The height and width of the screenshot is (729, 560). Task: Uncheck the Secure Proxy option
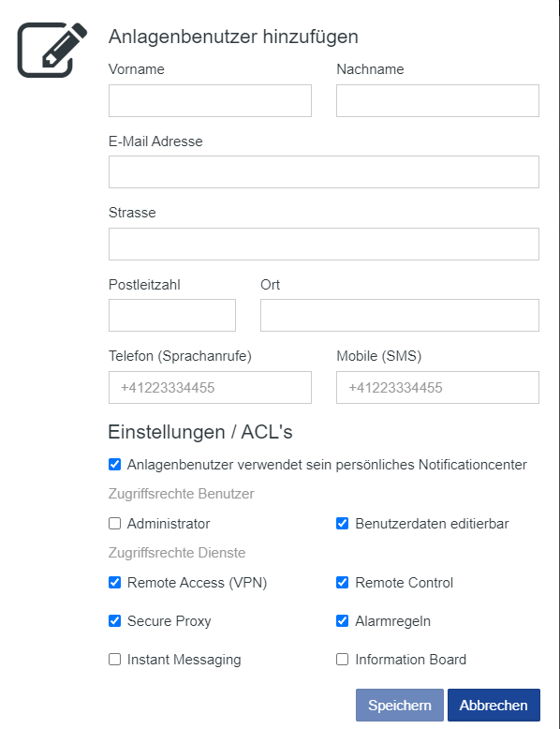[x=115, y=621]
